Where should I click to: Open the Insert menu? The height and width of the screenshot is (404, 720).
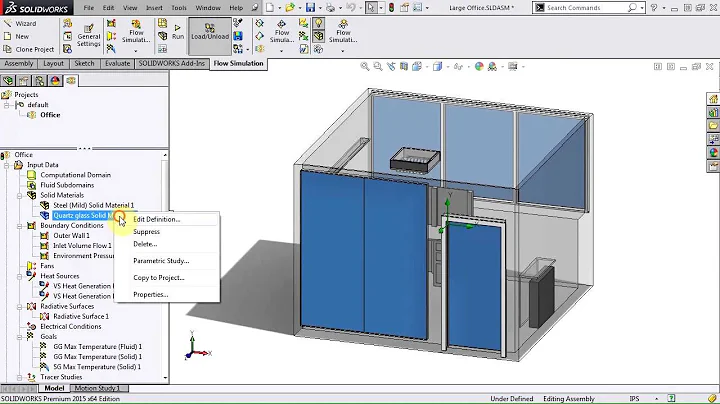(x=154, y=8)
